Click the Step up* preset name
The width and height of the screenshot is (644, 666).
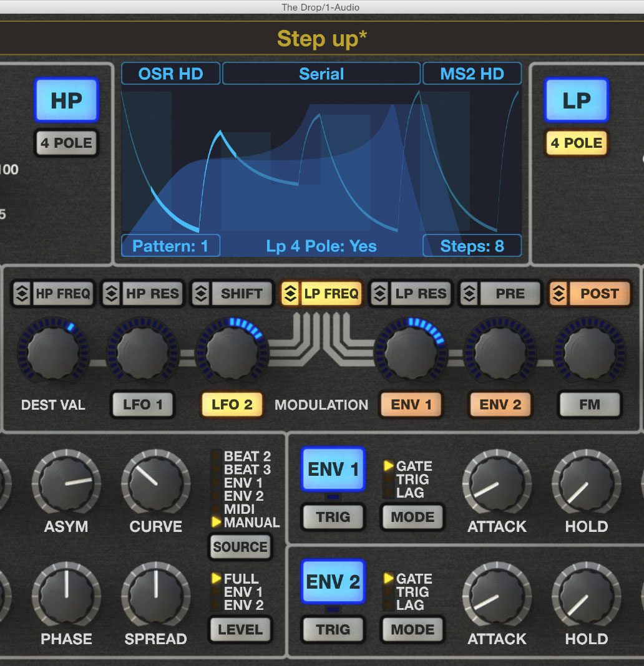tap(322, 39)
